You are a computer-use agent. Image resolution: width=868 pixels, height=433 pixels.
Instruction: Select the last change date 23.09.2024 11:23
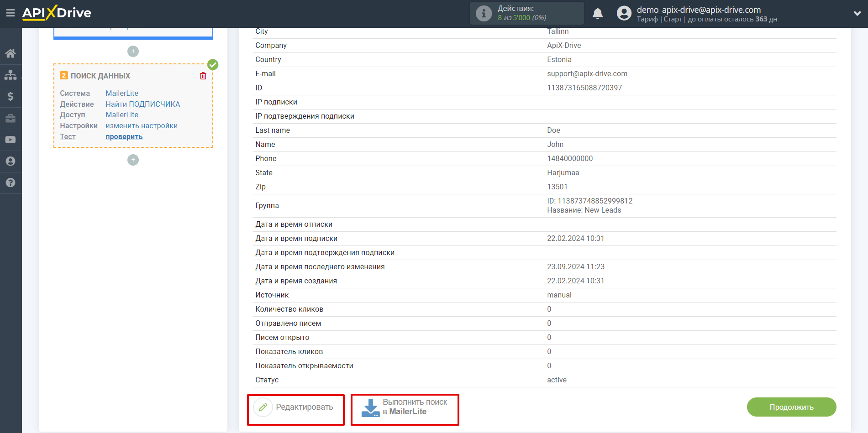576,267
